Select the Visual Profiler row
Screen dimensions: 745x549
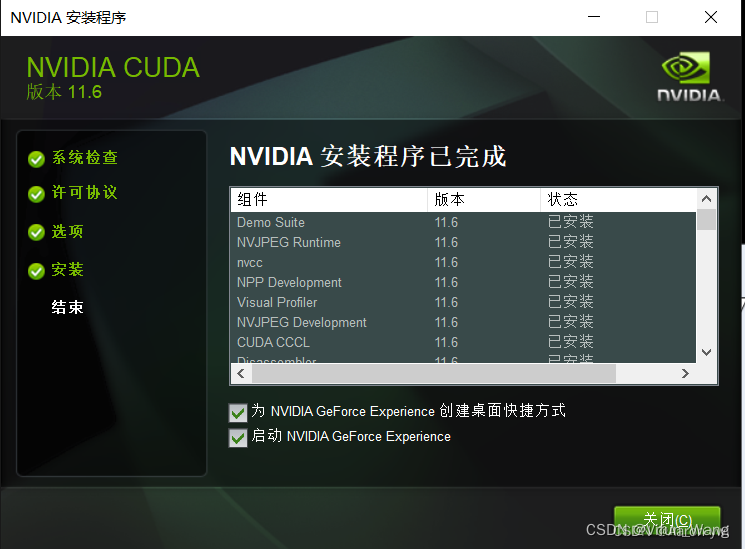pyautogui.click(x=463, y=302)
